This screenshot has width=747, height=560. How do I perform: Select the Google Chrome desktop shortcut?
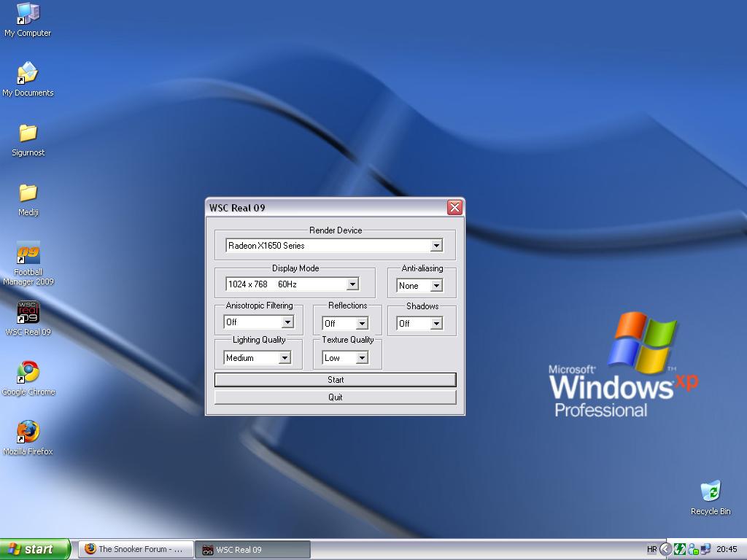[x=28, y=378]
